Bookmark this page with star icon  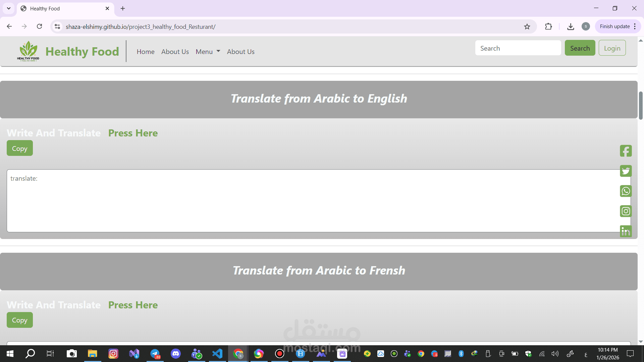pos(527,26)
